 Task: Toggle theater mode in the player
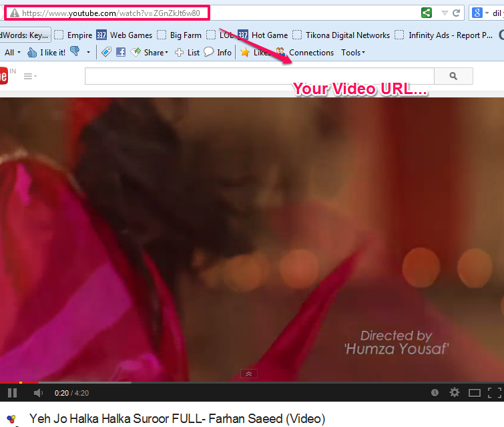[x=475, y=392]
